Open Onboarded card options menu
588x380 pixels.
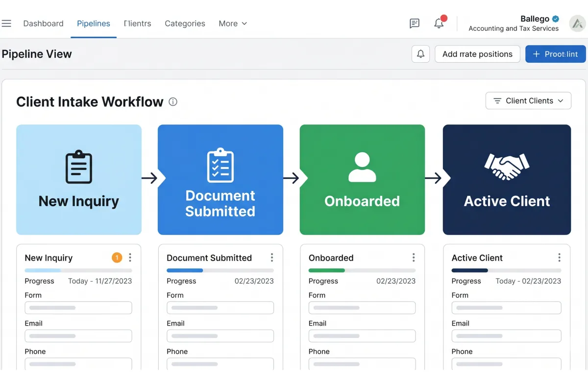point(414,258)
